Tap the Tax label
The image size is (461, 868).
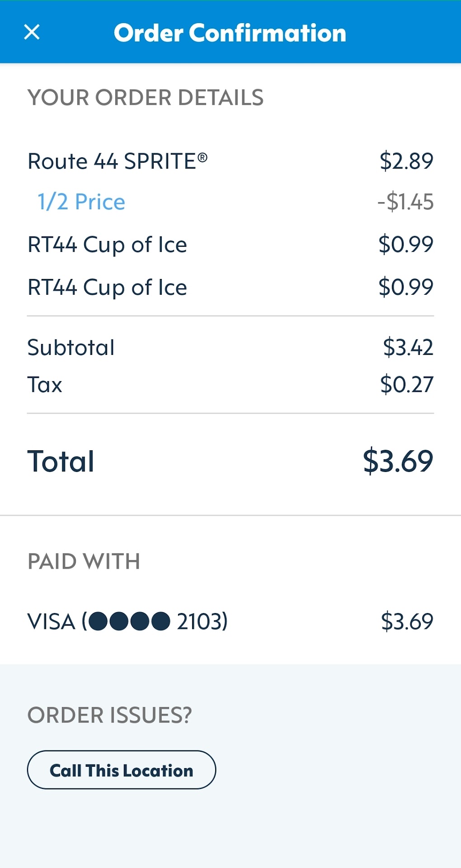pos(45,385)
